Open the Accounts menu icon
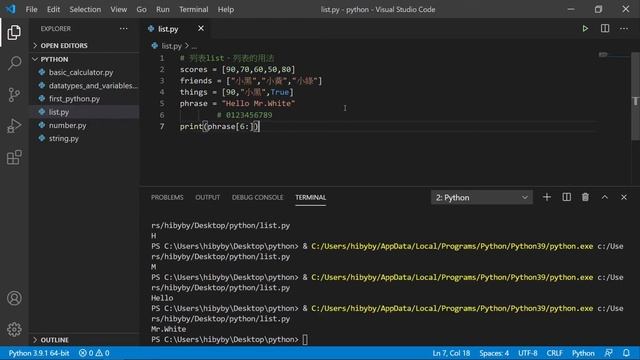640x360 pixels. pos(14,298)
